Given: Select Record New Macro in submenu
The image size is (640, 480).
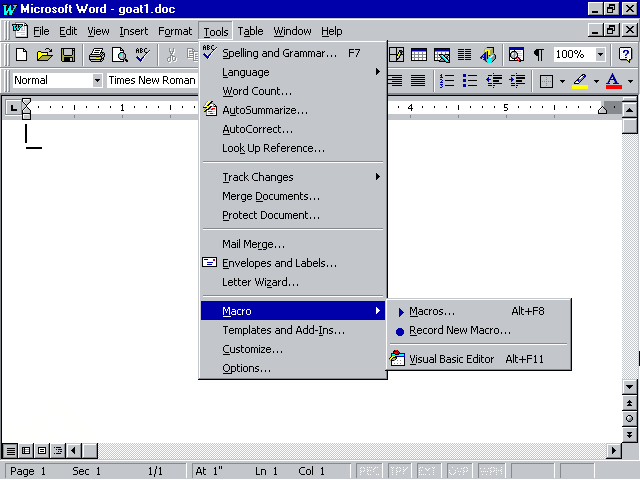Looking at the screenshot, I should click(478, 330).
